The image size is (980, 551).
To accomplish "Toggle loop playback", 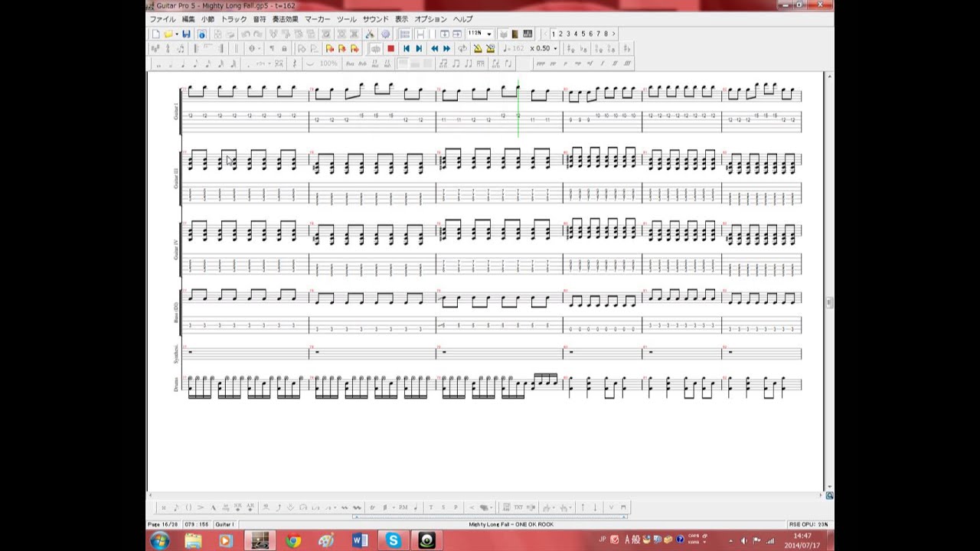I will (462, 48).
